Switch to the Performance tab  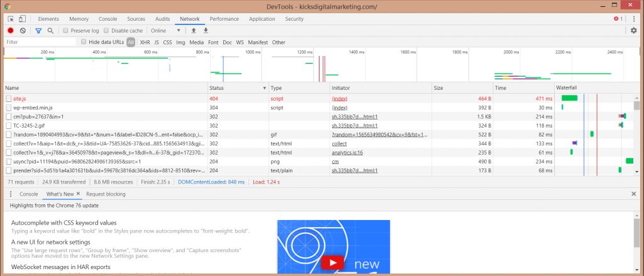click(x=225, y=19)
